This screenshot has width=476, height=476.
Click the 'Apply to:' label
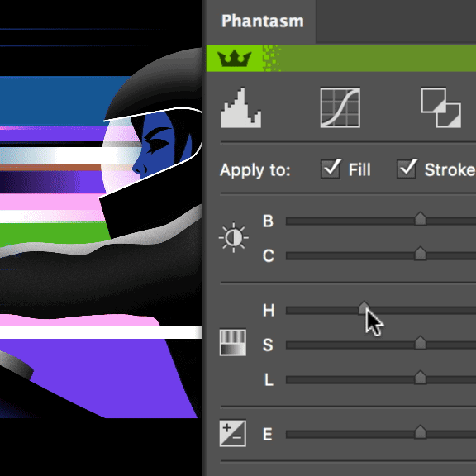pos(255,170)
